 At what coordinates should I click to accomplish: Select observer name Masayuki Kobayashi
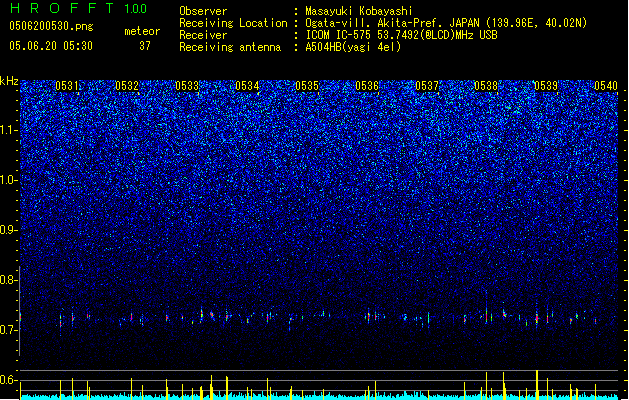[359, 11]
